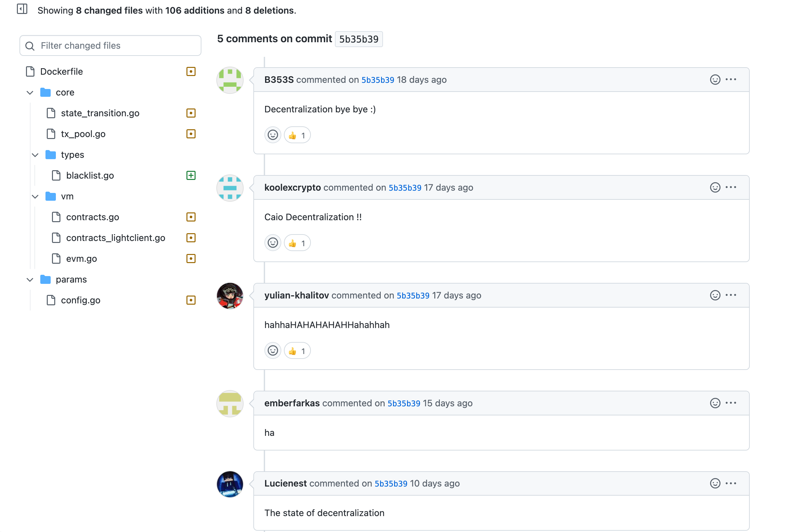803x532 pixels.
Task: Toggle thumbs up on Decentralization bye bye comment
Action: 297,135
